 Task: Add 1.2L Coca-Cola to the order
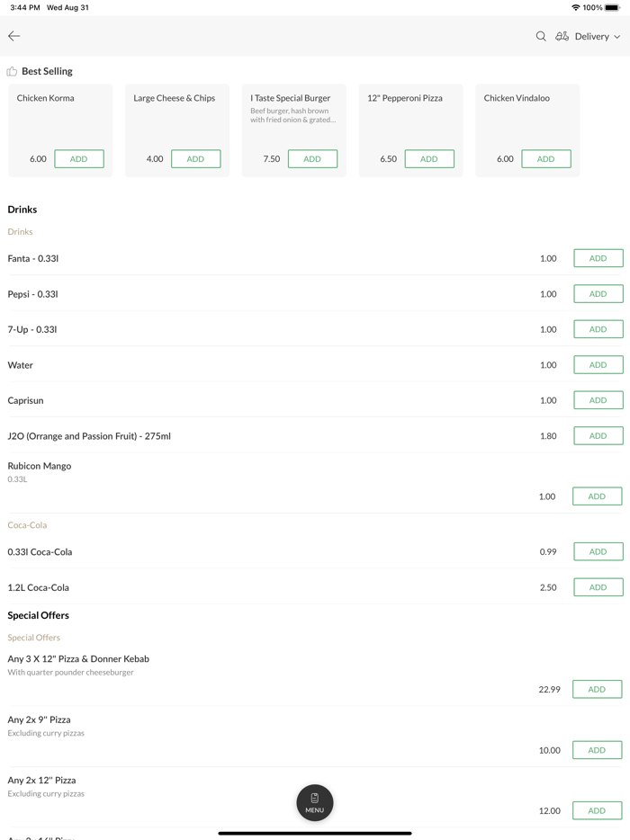(598, 587)
